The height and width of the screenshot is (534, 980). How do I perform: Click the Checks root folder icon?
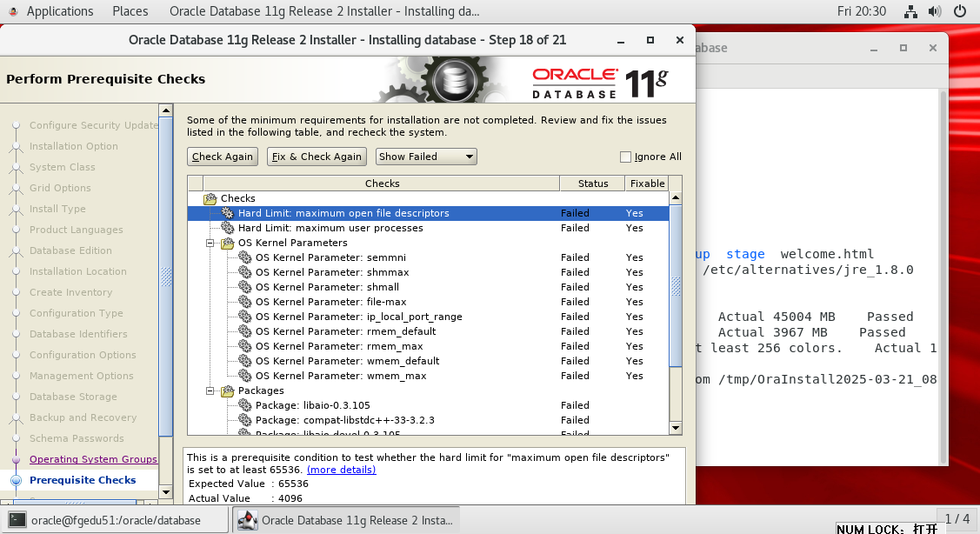(x=210, y=198)
